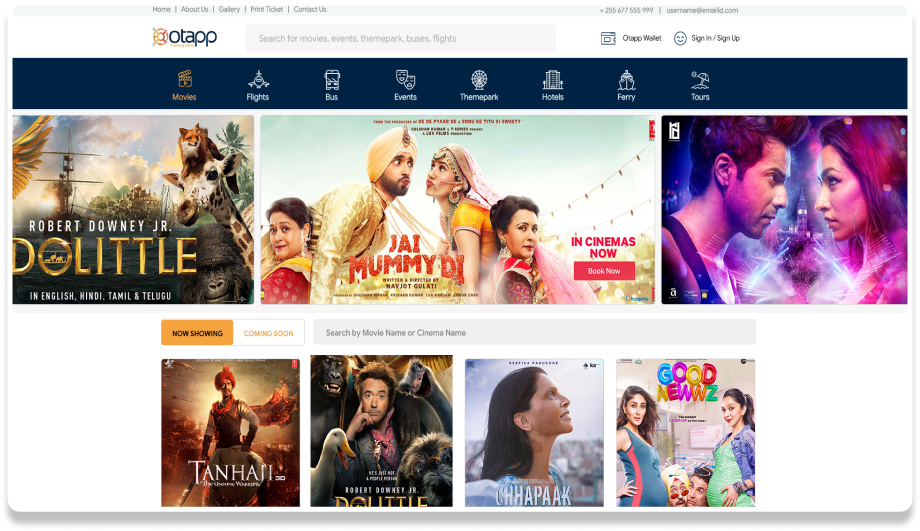
Task: Click the Otapp Wallet icon
Action: pyautogui.click(x=608, y=38)
